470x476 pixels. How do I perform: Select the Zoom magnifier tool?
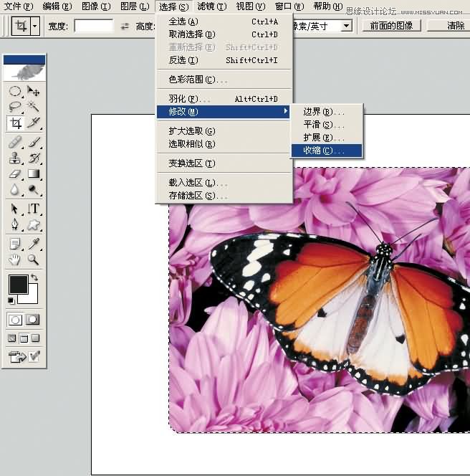pos(34,260)
